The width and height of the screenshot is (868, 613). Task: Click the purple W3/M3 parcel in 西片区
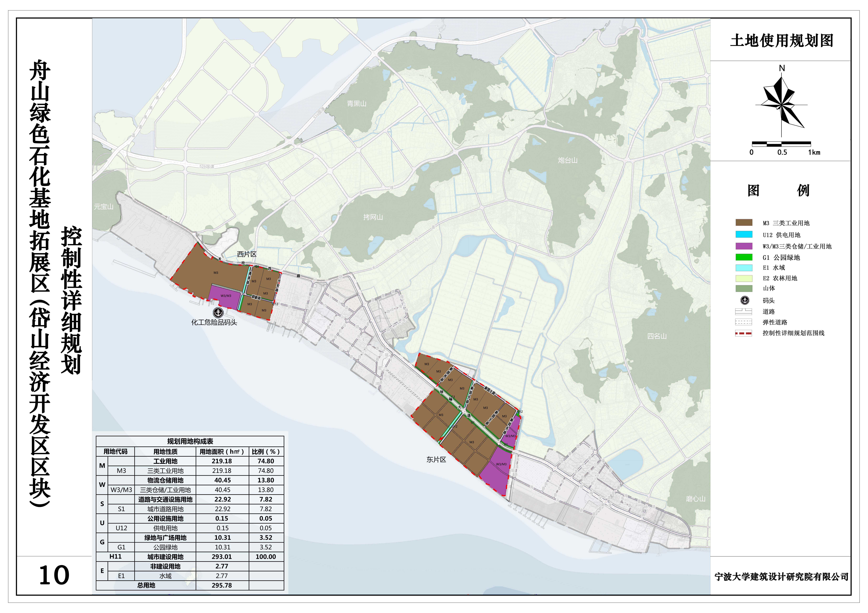tap(226, 296)
